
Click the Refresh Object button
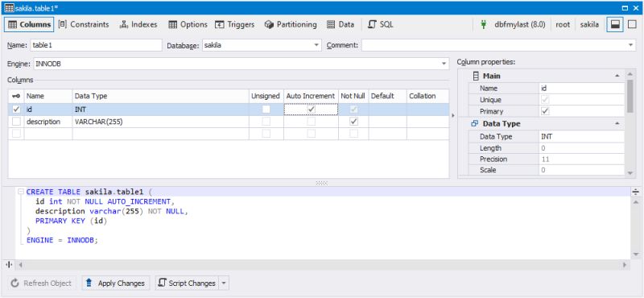point(42,284)
